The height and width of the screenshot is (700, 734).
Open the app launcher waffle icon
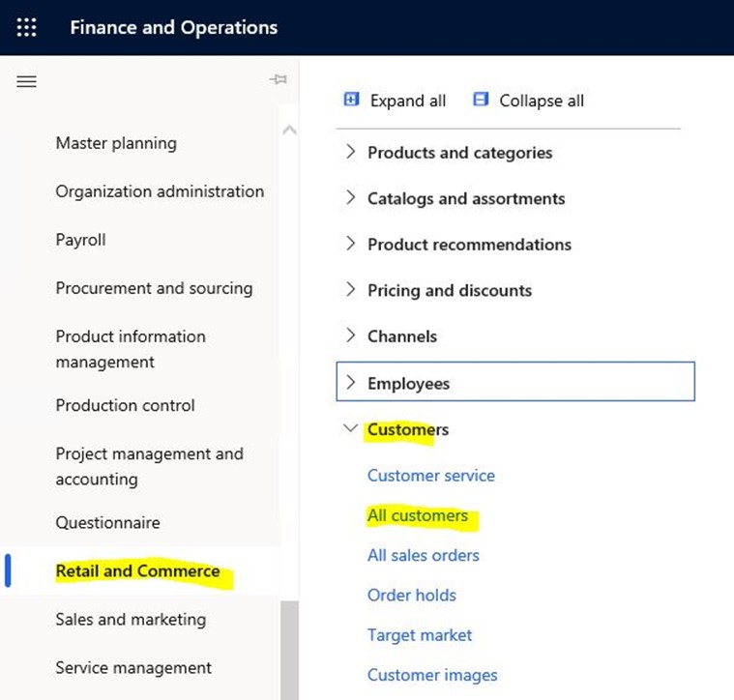click(27, 27)
